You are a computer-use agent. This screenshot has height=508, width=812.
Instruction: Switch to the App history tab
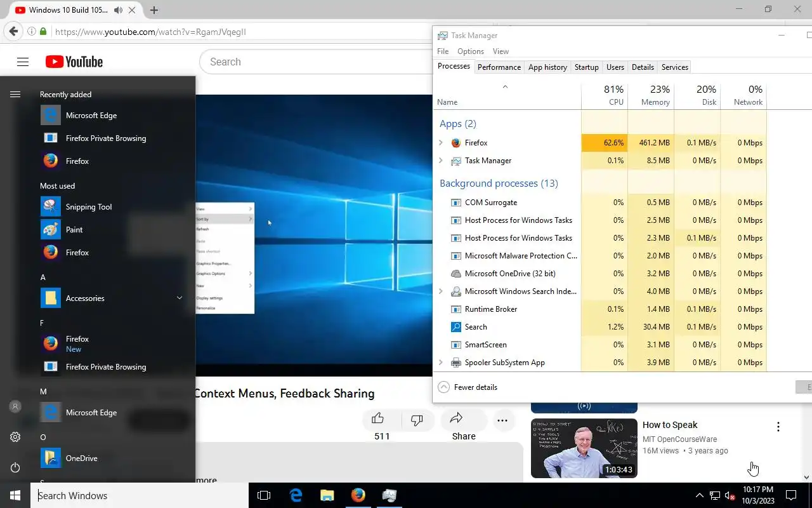547,67
